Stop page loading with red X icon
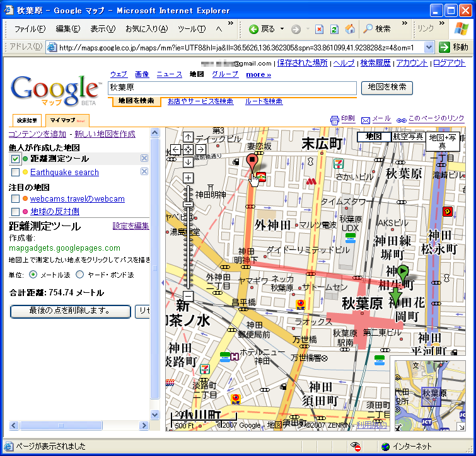The image size is (476, 456). click(319, 29)
